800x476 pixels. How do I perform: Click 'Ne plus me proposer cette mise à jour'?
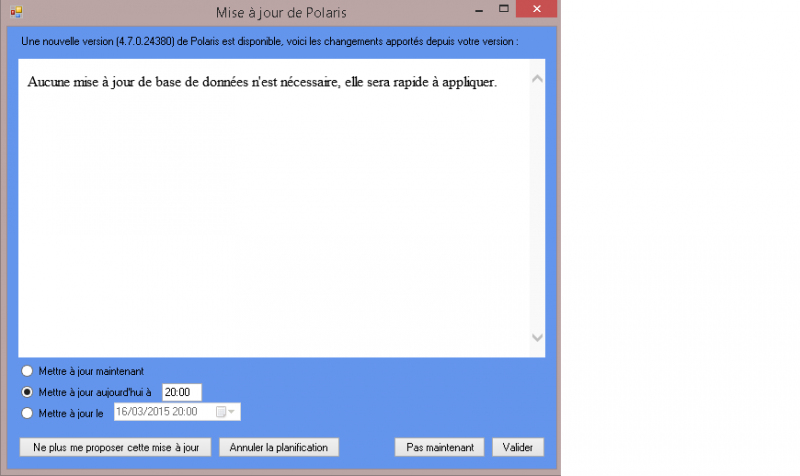(x=115, y=447)
